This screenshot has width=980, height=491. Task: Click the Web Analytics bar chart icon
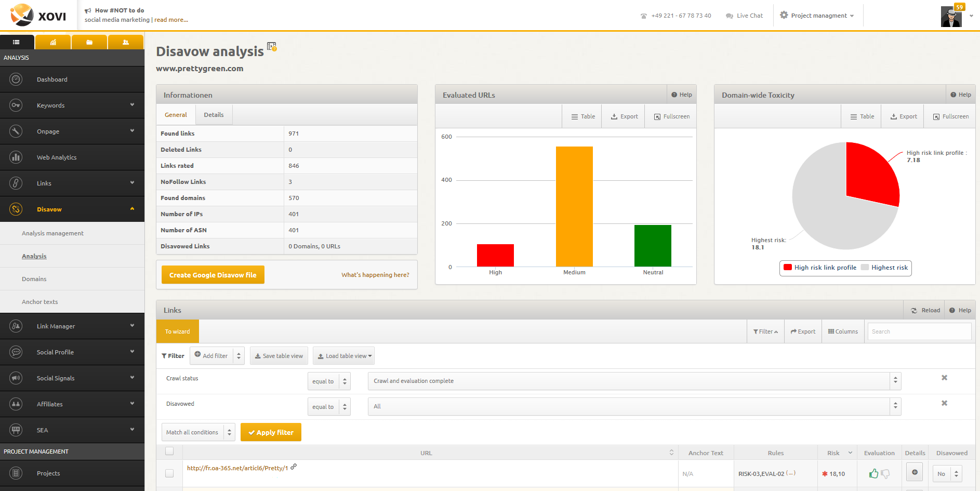coord(16,157)
